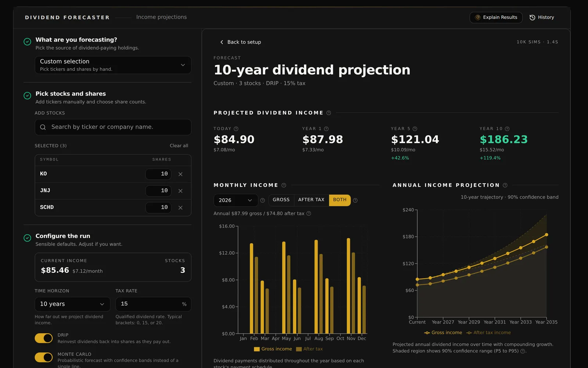Click the help icon beside YEAR 5
The image size is (588, 368).
415,129
